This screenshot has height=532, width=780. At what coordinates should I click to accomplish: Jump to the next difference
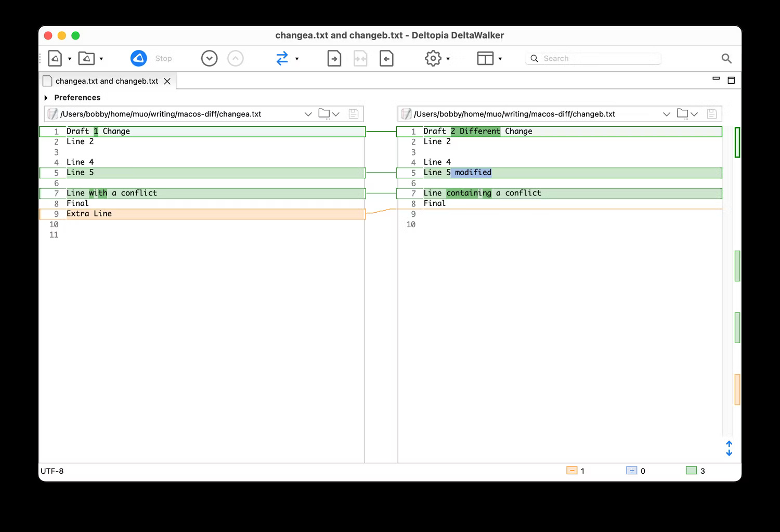click(210, 58)
